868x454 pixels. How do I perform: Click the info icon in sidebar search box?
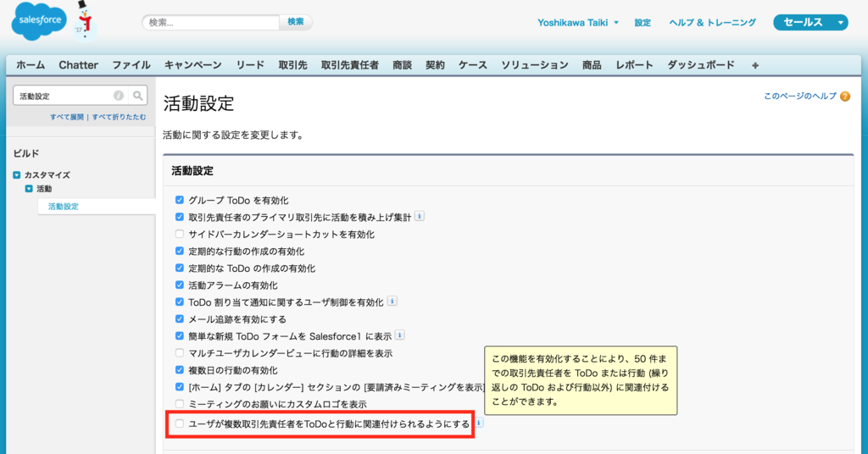[119, 96]
